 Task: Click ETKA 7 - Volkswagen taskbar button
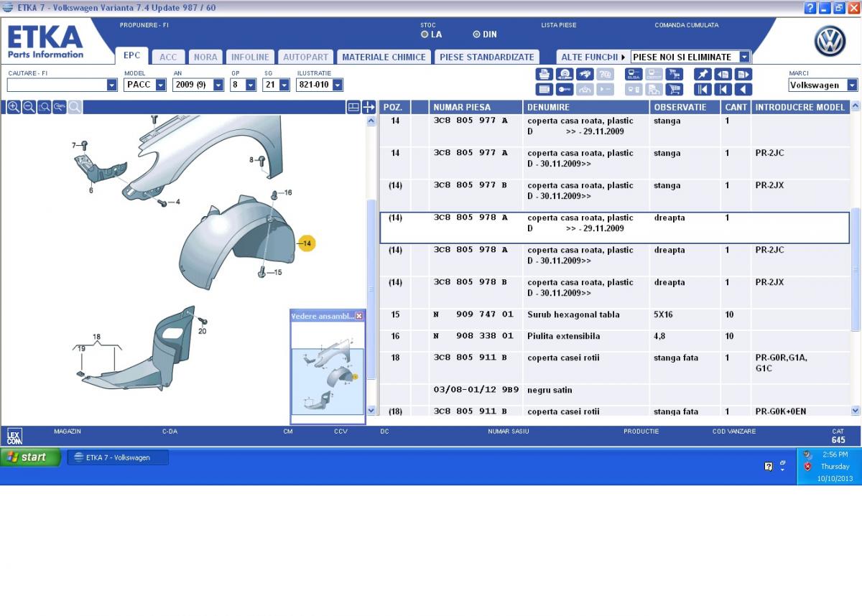coord(118,457)
